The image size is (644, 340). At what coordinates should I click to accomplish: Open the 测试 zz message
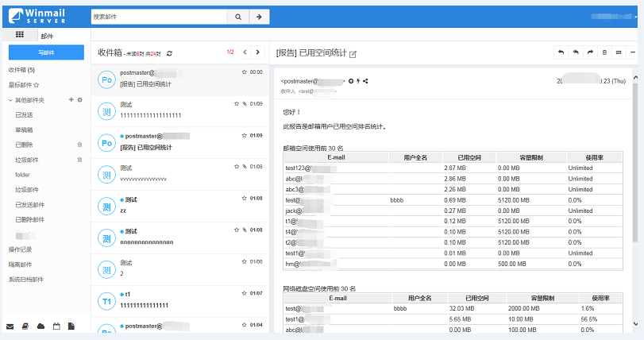[180, 207]
